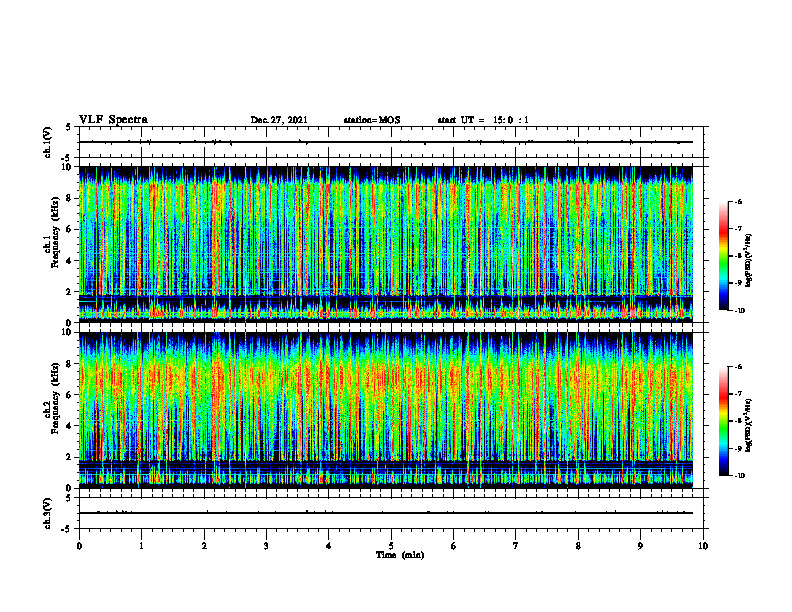Click the ch.2 frequency axis "2" tick
Screen dimensions: 792x612
point(70,457)
